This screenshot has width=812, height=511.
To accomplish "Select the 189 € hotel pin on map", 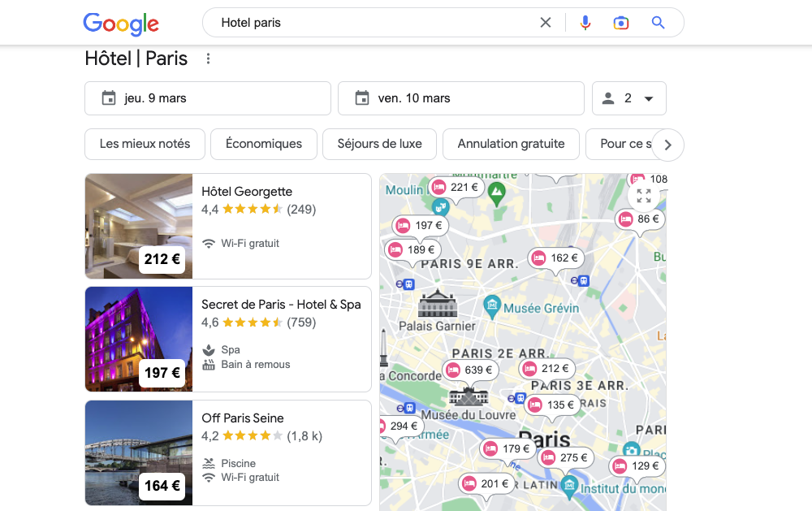I will (x=412, y=249).
